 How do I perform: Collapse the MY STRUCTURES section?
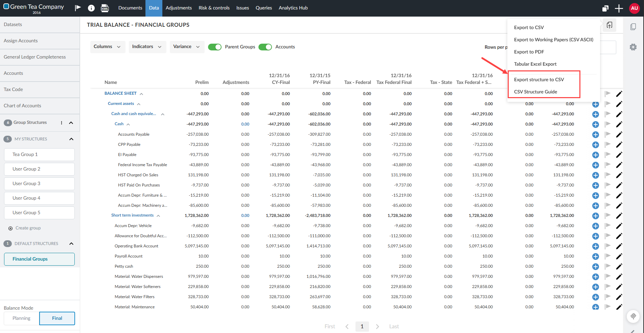[71, 139]
